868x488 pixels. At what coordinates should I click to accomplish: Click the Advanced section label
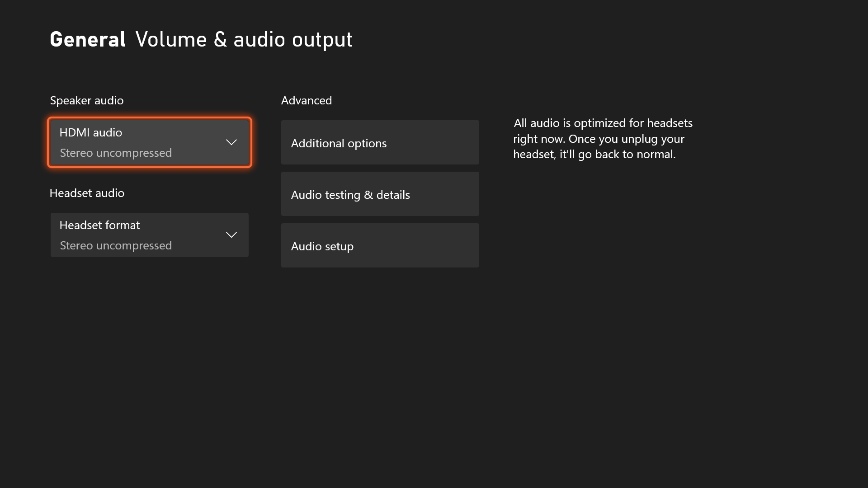coord(307,100)
